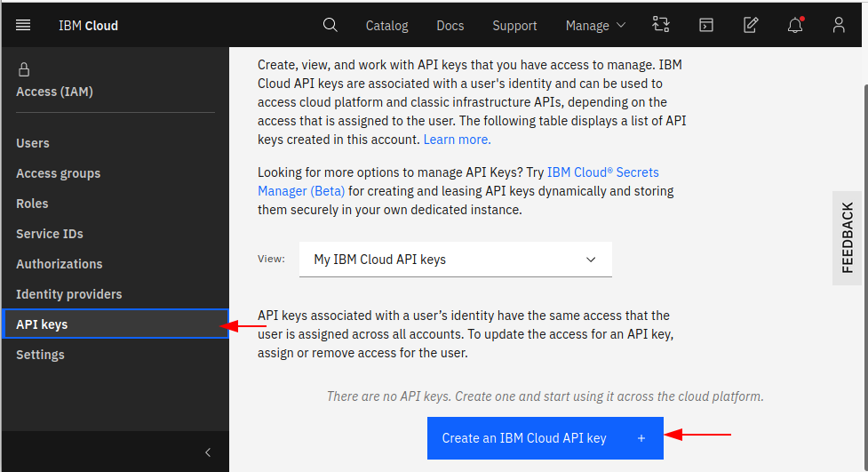Show notifications via the bell icon

(x=795, y=25)
